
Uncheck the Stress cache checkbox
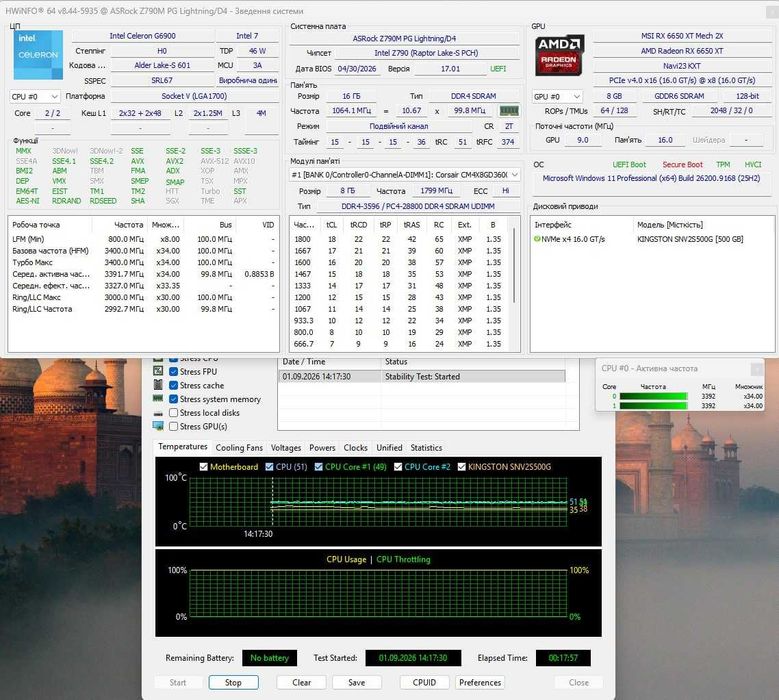[173, 385]
